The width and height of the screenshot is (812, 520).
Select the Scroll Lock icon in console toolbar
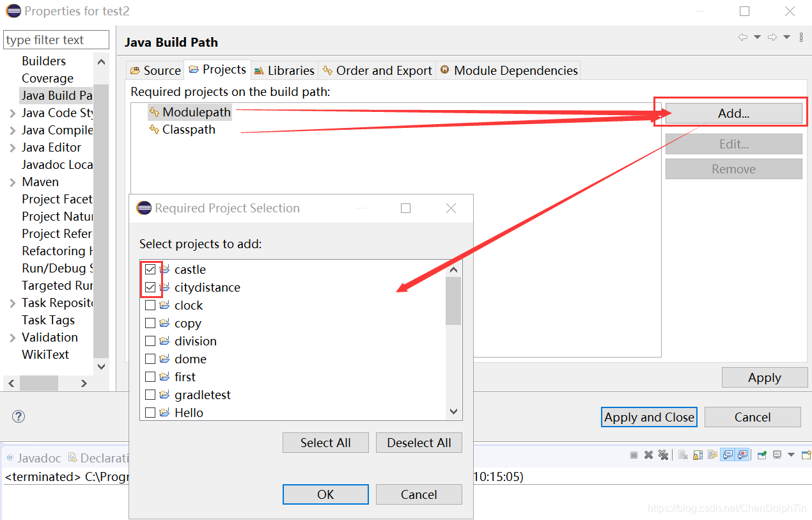(697, 454)
